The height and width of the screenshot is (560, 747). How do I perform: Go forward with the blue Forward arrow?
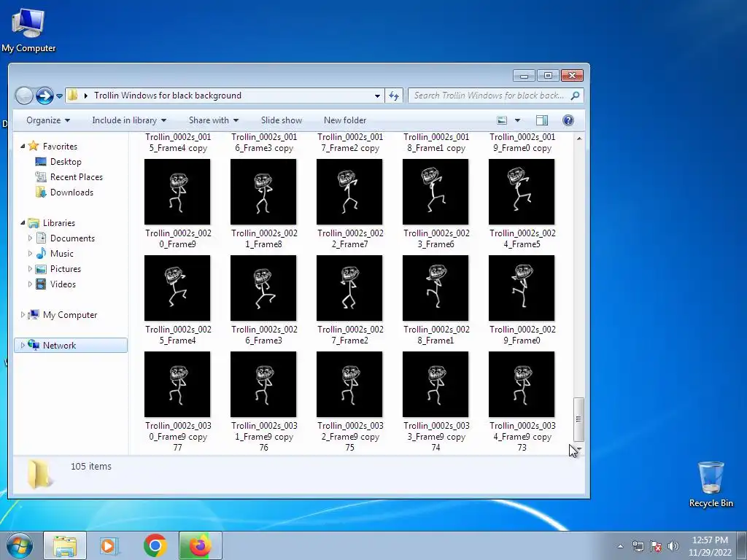[x=44, y=96]
